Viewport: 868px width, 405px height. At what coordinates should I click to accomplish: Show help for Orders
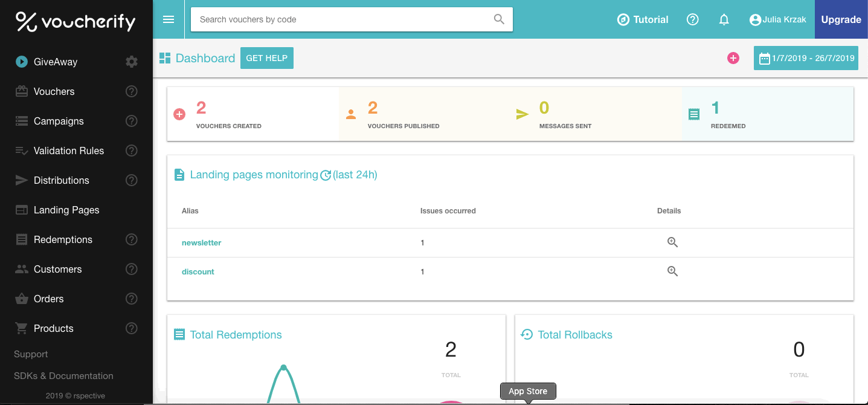pyautogui.click(x=131, y=299)
